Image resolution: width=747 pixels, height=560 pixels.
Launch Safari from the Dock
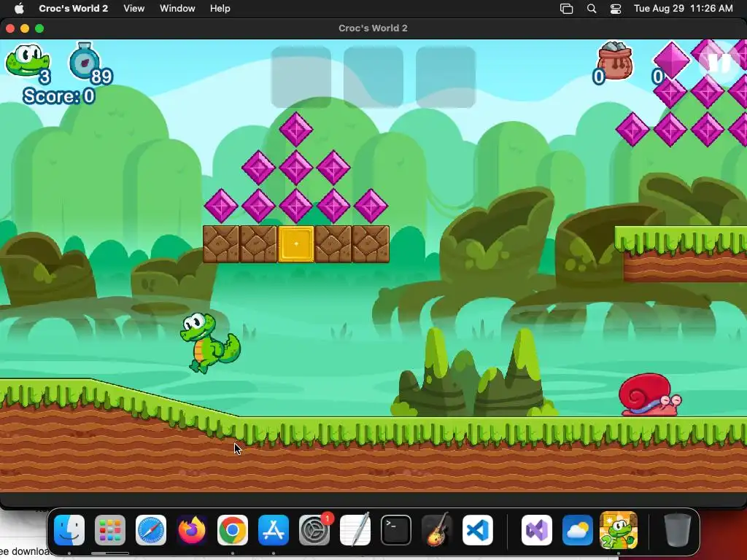click(x=151, y=530)
